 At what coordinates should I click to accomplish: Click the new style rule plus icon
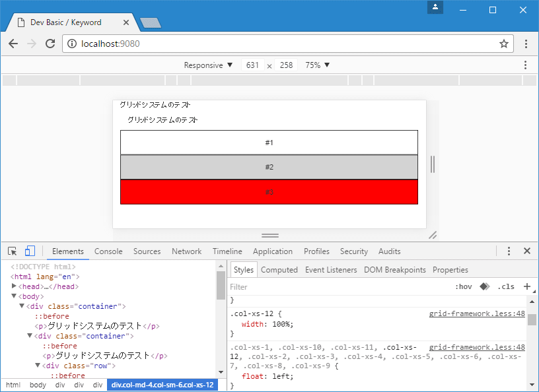click(527, 286)
